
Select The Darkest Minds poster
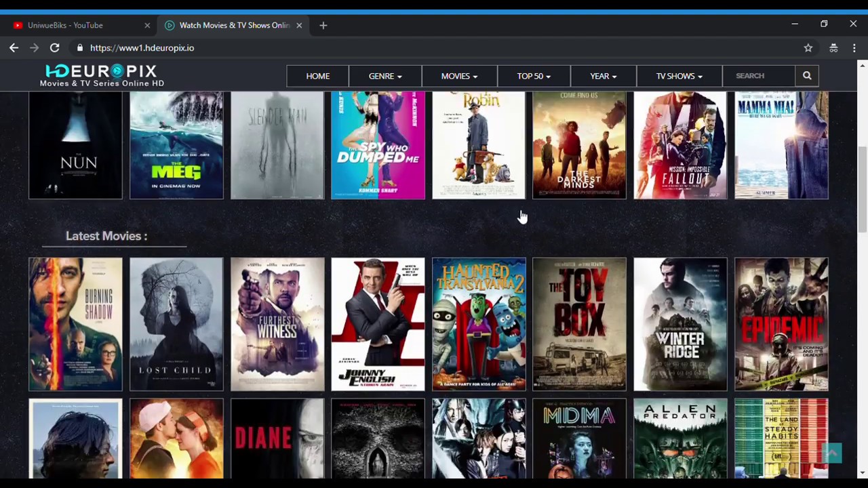click(579, 145)
